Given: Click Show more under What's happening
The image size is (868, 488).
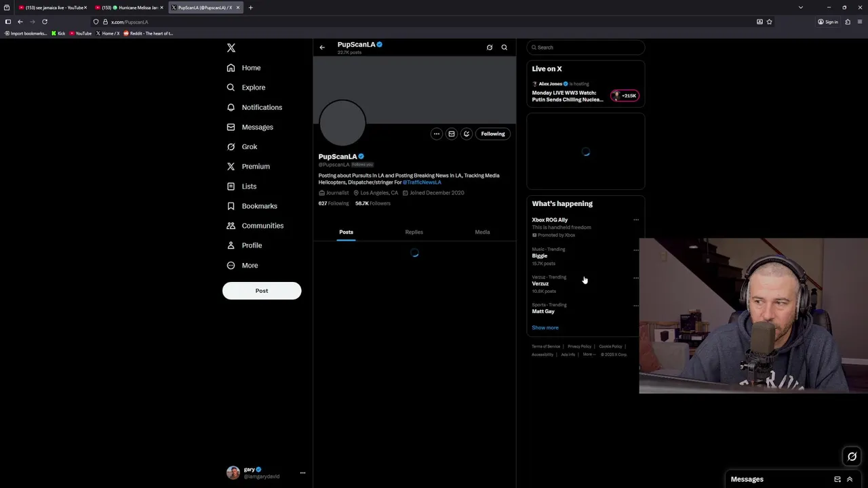Looking at the screenshot, I should click(x=545, y=327).
